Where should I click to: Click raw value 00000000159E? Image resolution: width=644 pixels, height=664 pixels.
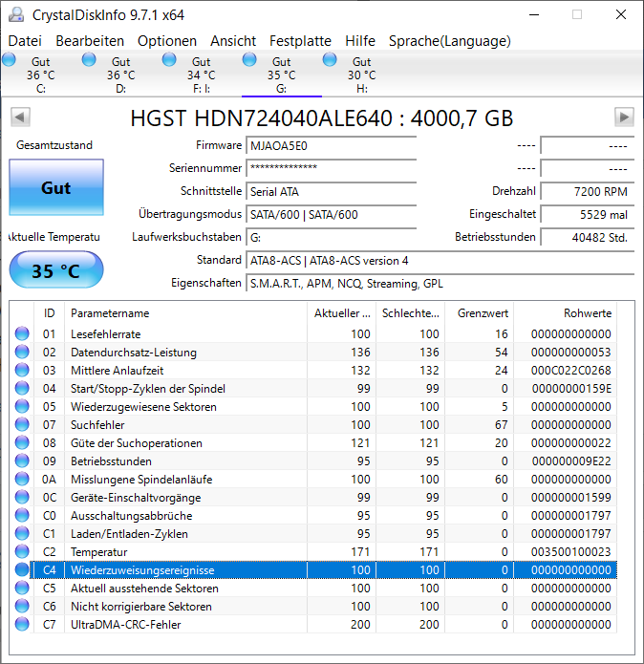[x=571, y=389]
